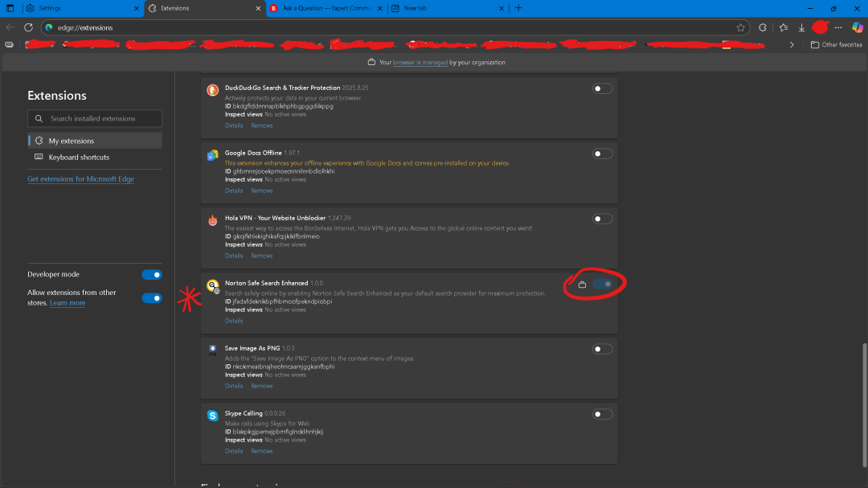Click the briefcase icon in managed banner
This screenshot has width=868, height=488.
pyautogui.click(x=371, y=62)
